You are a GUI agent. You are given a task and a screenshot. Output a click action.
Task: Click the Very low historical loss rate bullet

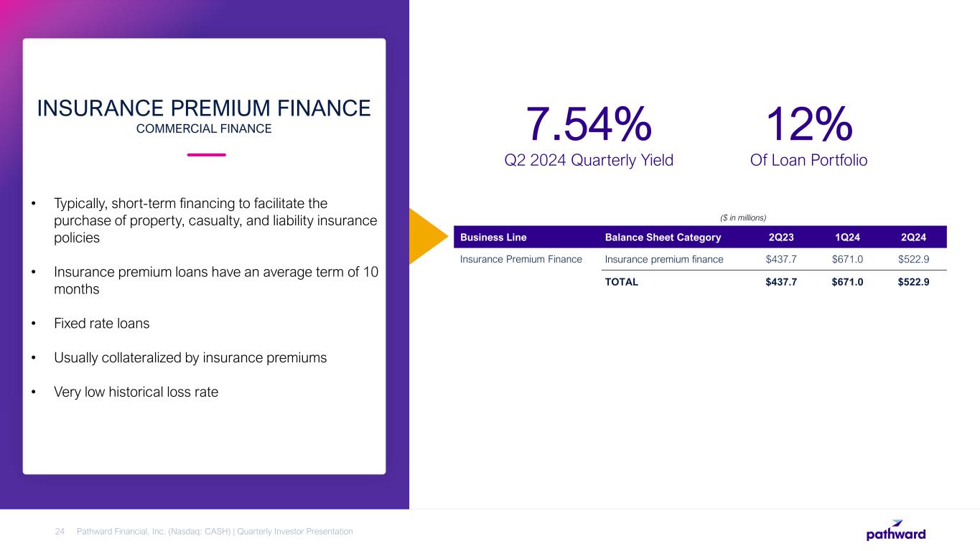pyautogui.click(x=136, y=392)
